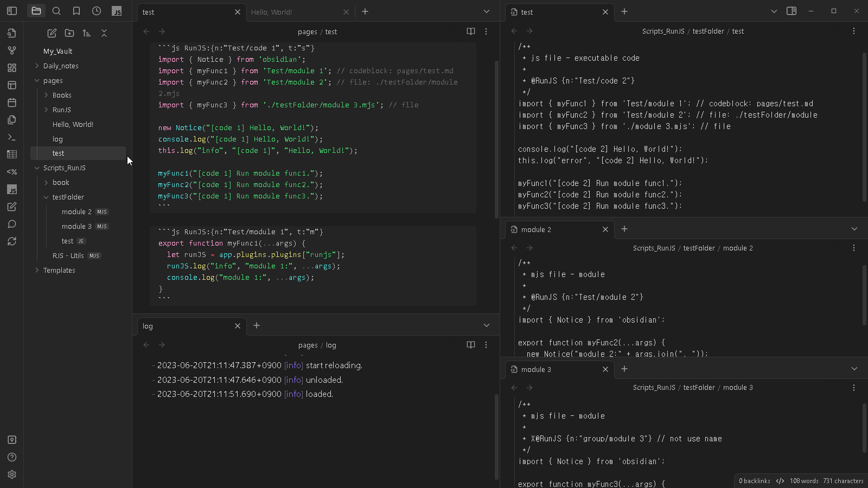Click the sync reload ribbon icon

click(12, 241)
